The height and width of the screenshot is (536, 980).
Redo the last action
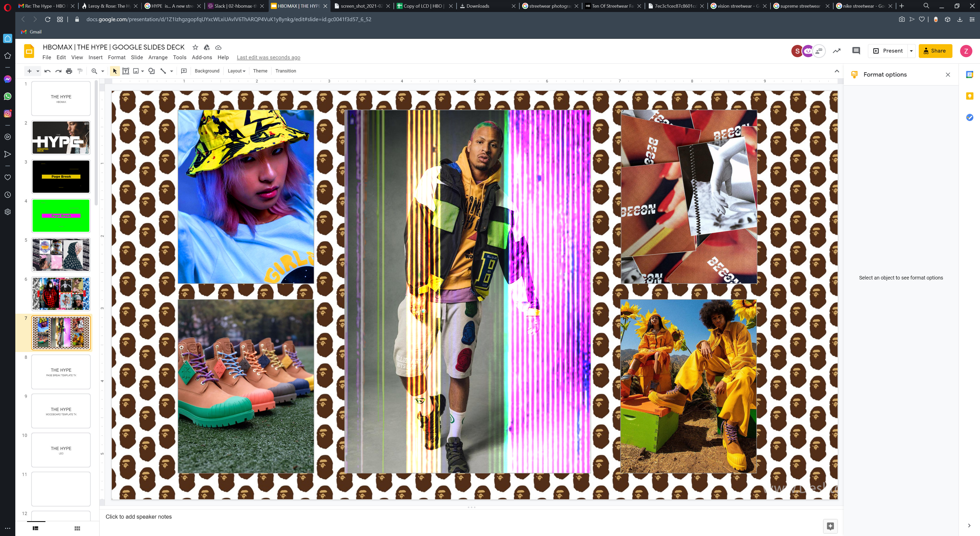[58, 71]
